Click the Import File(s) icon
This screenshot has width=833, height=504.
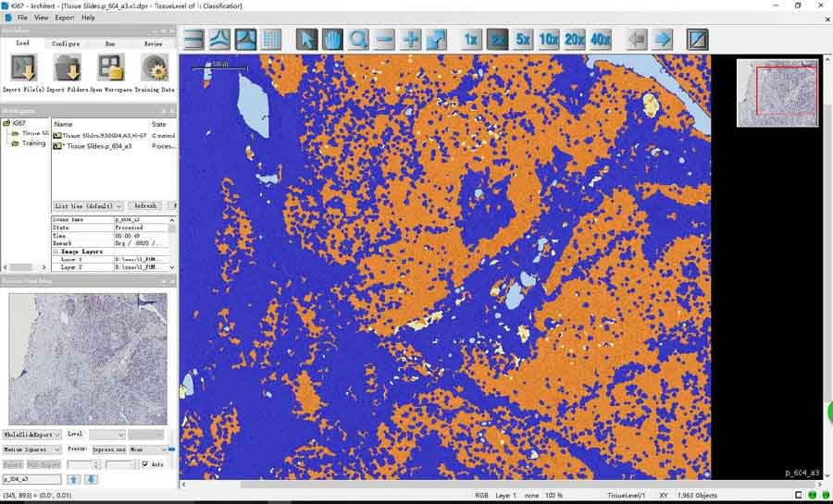(24, 68)
